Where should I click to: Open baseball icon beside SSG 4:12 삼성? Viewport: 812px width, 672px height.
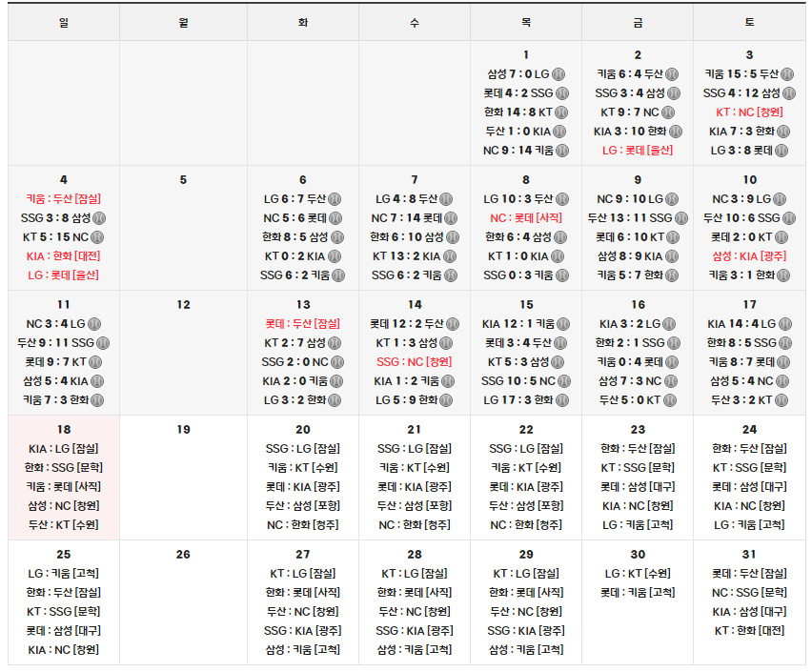tap(789, 93)
